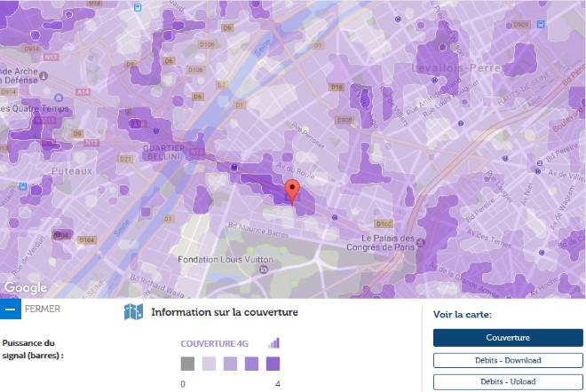This screenshot has height=392, width=586.
Task: Click the FERMER label to close the panel
Action: point(43,310)
